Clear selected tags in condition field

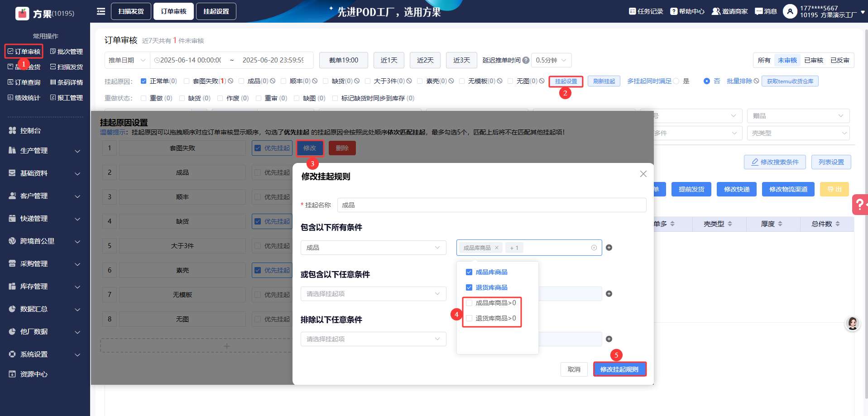594,248
